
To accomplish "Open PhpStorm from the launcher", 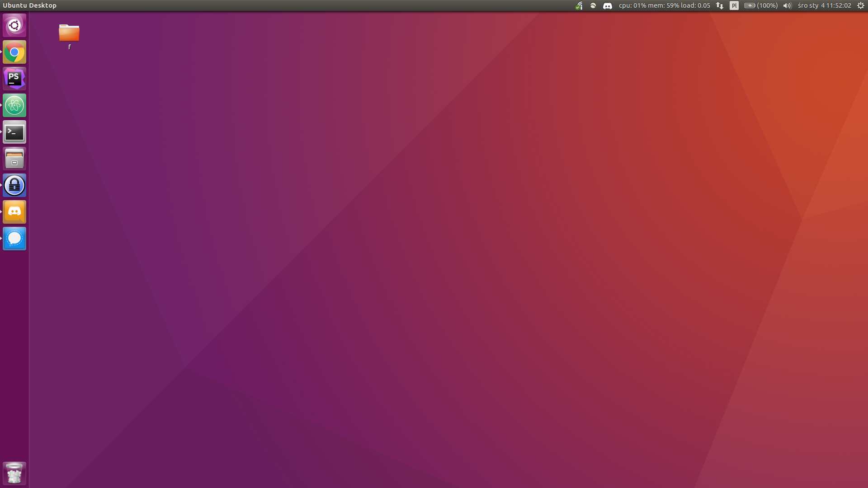I will (14, 79).
